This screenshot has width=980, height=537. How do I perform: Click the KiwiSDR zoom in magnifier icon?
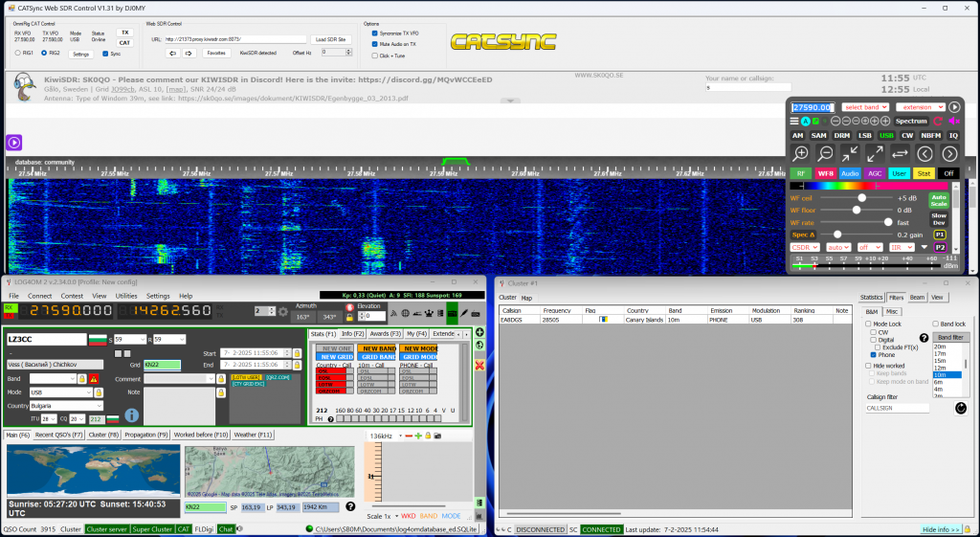point(800,153)
